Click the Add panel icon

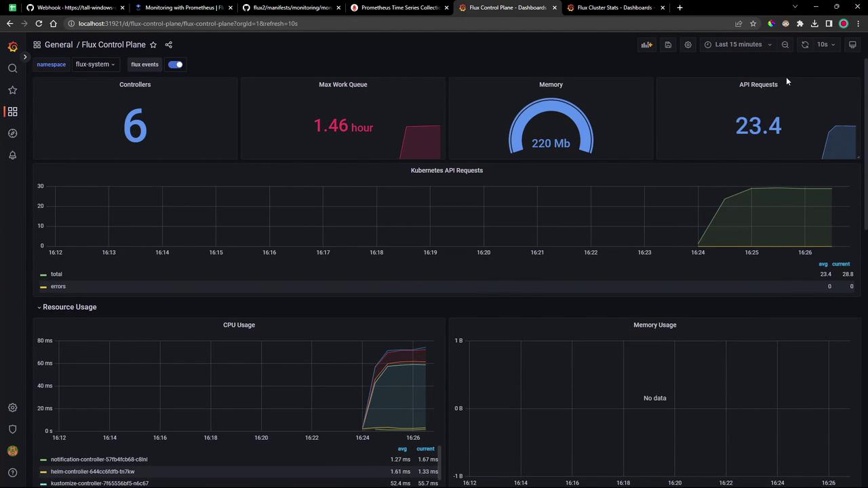[x=646, y=45]
